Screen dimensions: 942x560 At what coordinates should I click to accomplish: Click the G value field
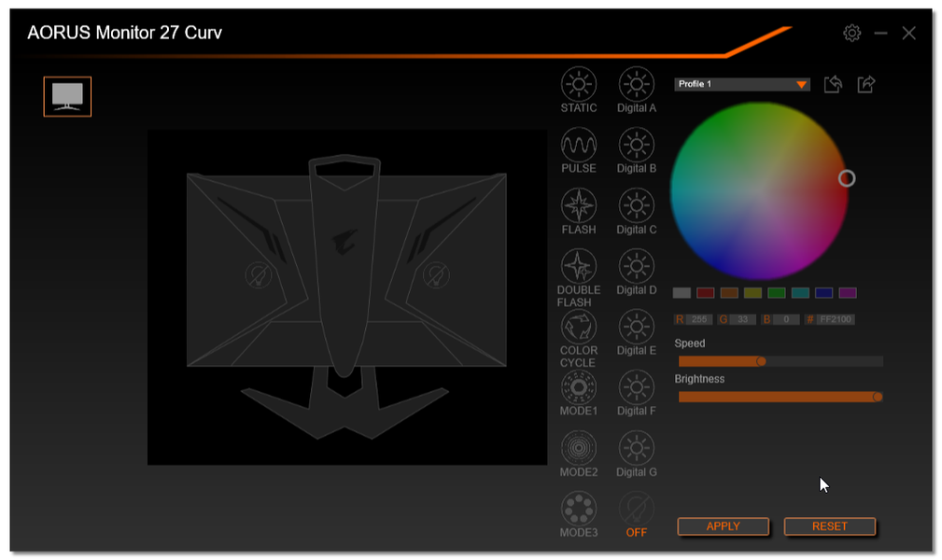pyautogui.click(x=742, y=319)
